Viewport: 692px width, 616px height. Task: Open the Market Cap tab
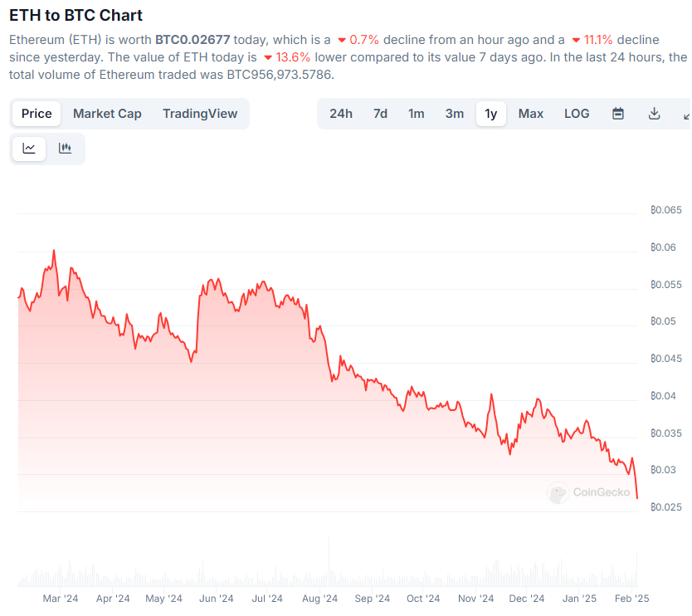coord(107,114)
